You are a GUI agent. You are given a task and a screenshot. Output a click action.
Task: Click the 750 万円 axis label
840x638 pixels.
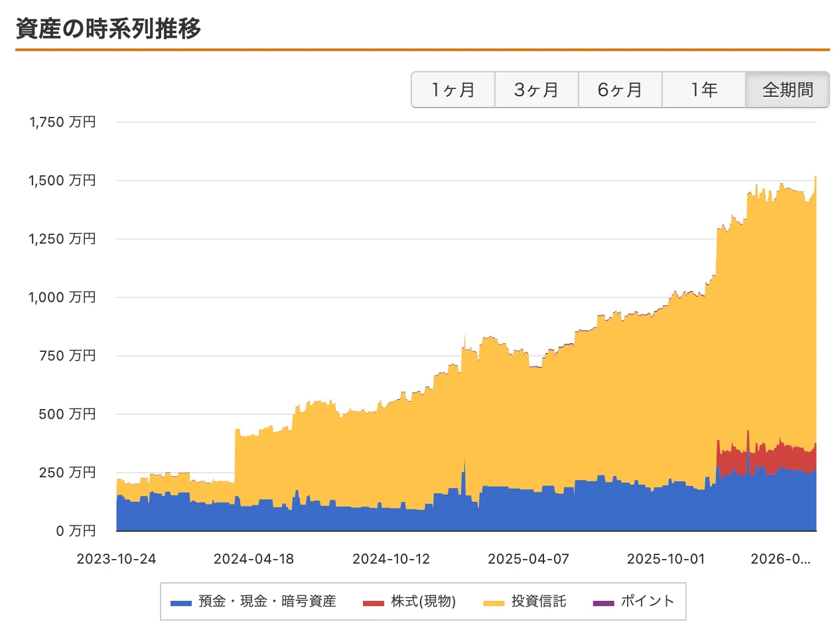pyautogui.click(x=68, y=356)
